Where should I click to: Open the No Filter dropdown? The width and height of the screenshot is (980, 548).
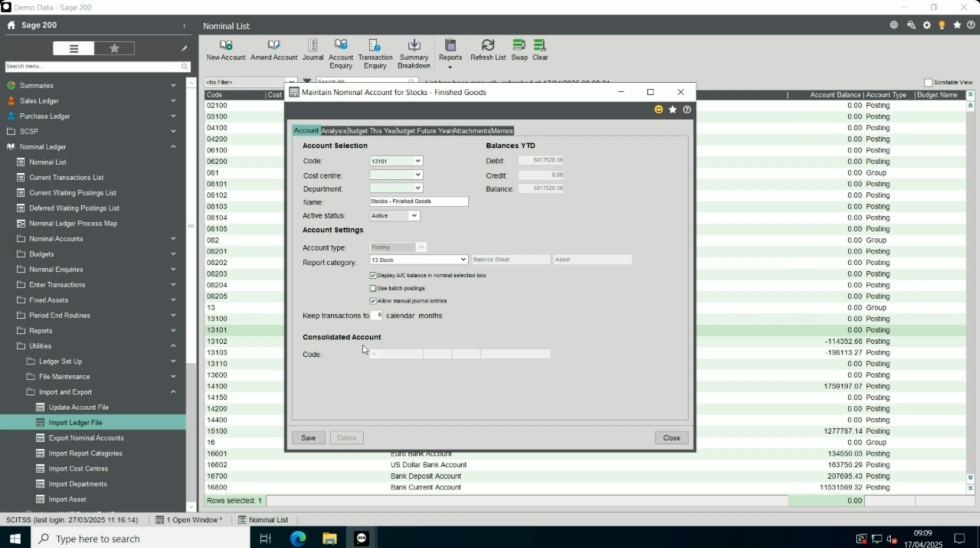pyautogui.click(x=292, y=82)
